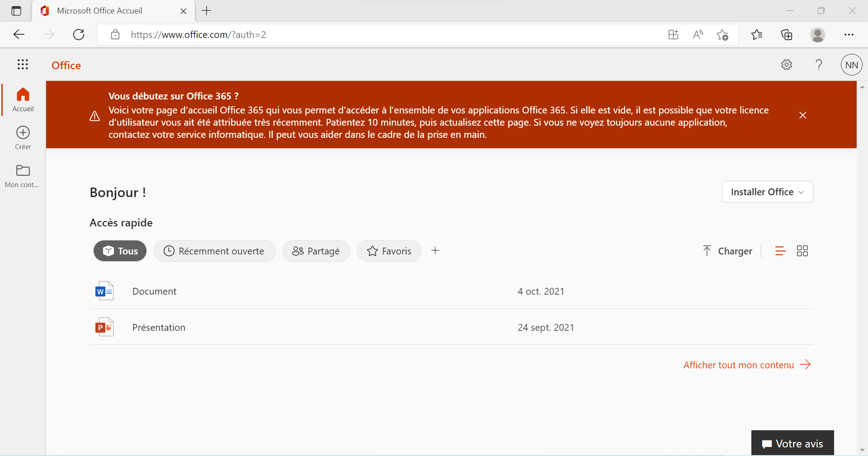Click the Word file icon
868x456 pixels.
(104, 291)
